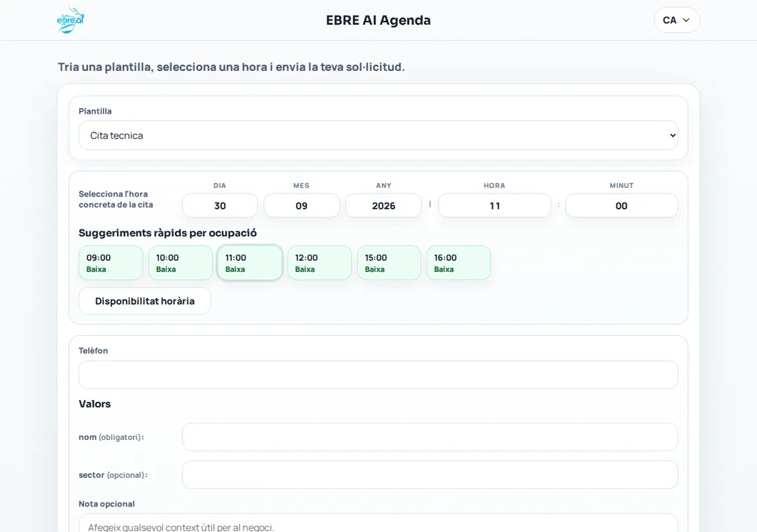Click the Nota opcional text area
This screenshot has width=757, height=532.
pyautogui.click(x=378, y=523)
